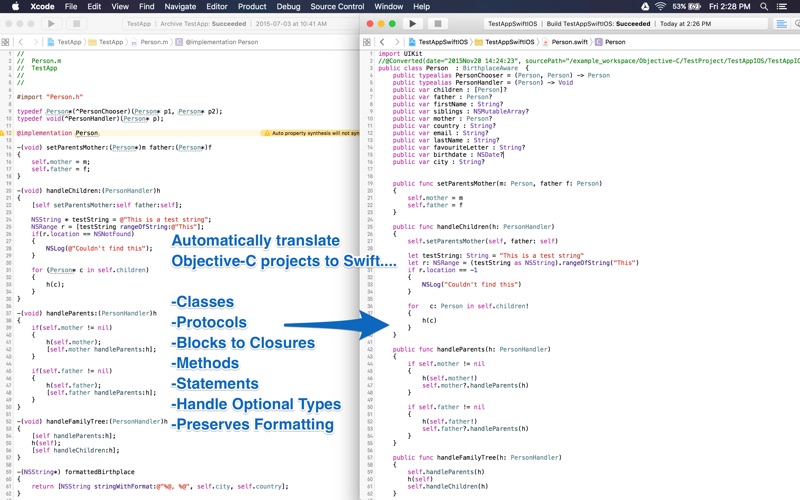Select TestAppSwiftIOS project in right jump bar
Viewport: 800px width, 500px height.
coord(438,42)
